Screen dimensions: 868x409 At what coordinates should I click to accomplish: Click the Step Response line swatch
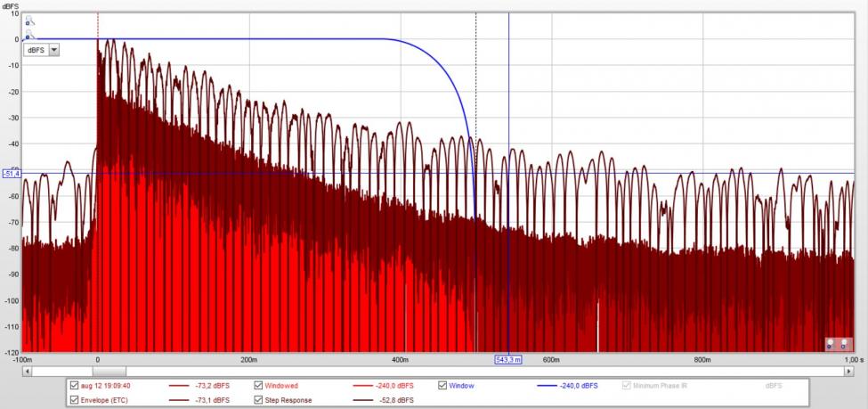(363, 399)
